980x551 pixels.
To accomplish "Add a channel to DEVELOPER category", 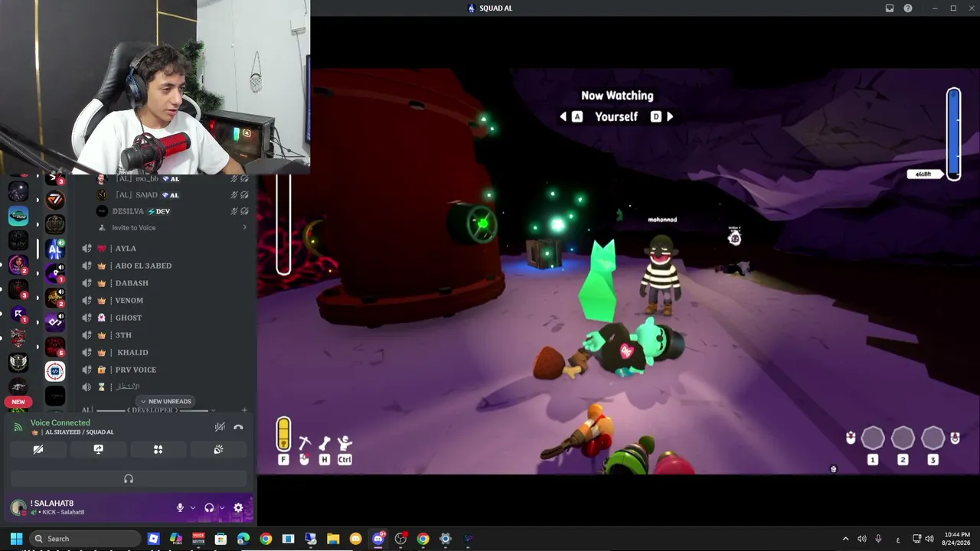I will click(244, 410).
